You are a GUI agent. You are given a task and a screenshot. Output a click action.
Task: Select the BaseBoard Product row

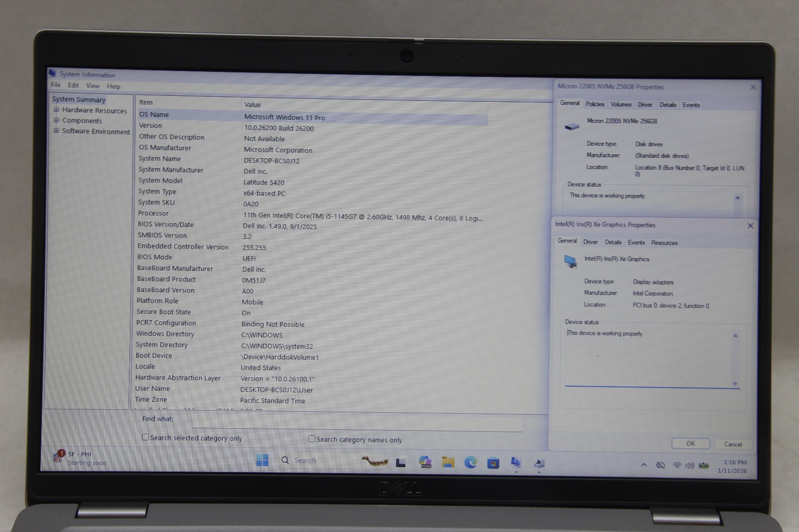pos(311,279)
